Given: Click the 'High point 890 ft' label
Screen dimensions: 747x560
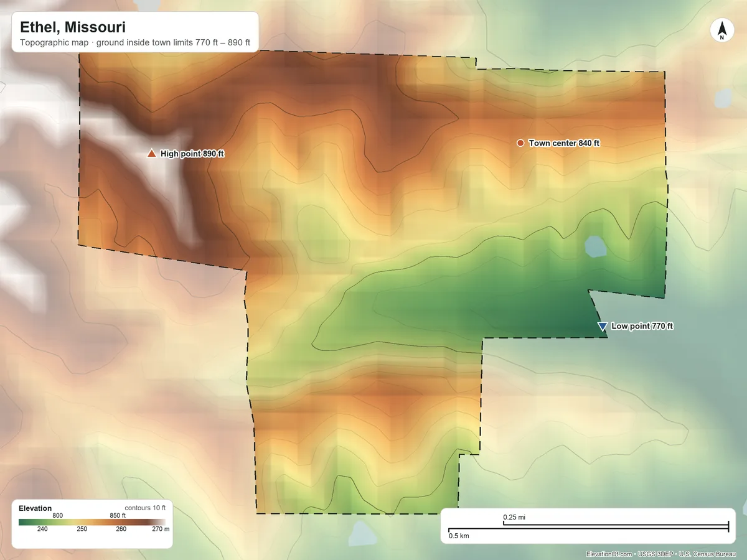Looking at the screenshot, I should [192, 154].
